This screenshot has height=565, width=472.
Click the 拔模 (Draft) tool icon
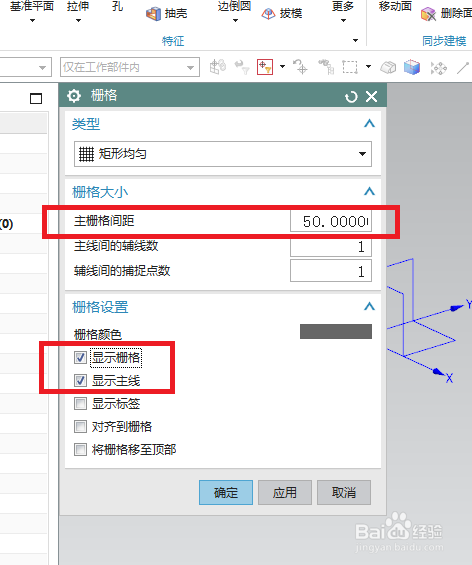coord(268,14)
